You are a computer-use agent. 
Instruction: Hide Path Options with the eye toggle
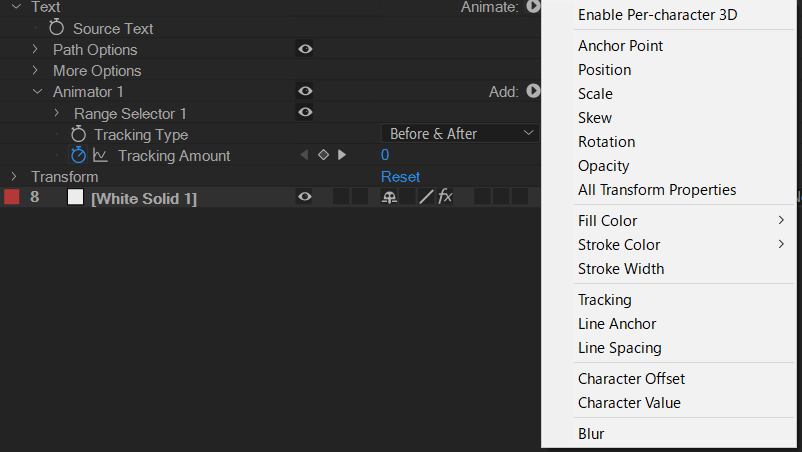click(x=305, y=49)
